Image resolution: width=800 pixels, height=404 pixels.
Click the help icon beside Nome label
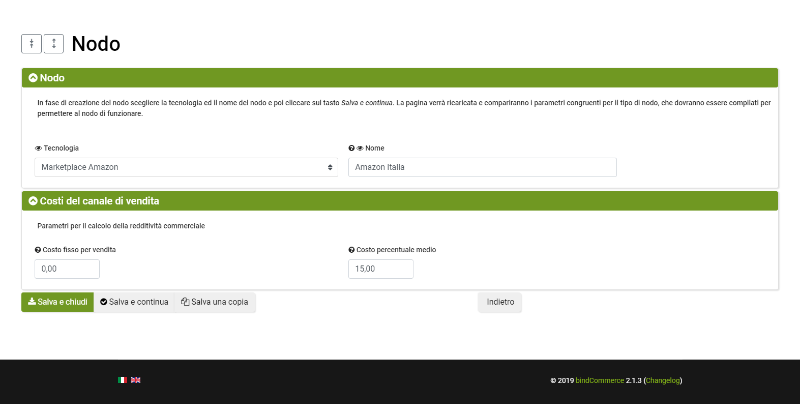click(x=351, y=148)
